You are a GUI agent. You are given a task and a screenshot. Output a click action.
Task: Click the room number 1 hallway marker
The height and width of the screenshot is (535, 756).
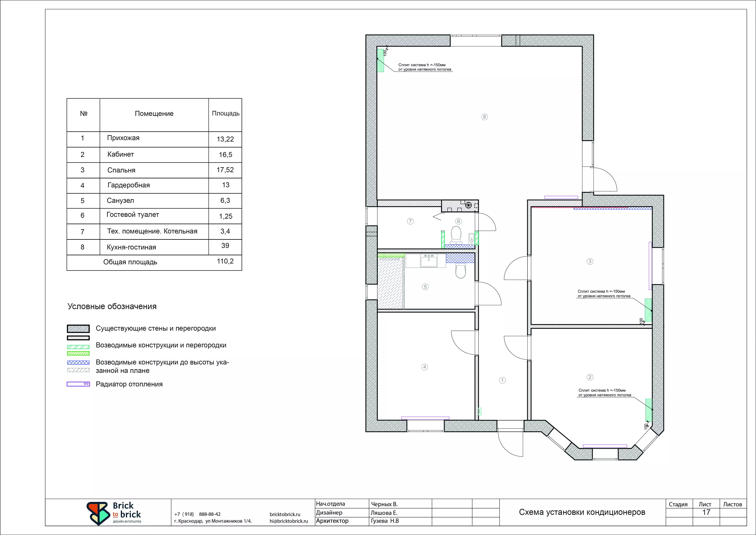pos(502,380)
